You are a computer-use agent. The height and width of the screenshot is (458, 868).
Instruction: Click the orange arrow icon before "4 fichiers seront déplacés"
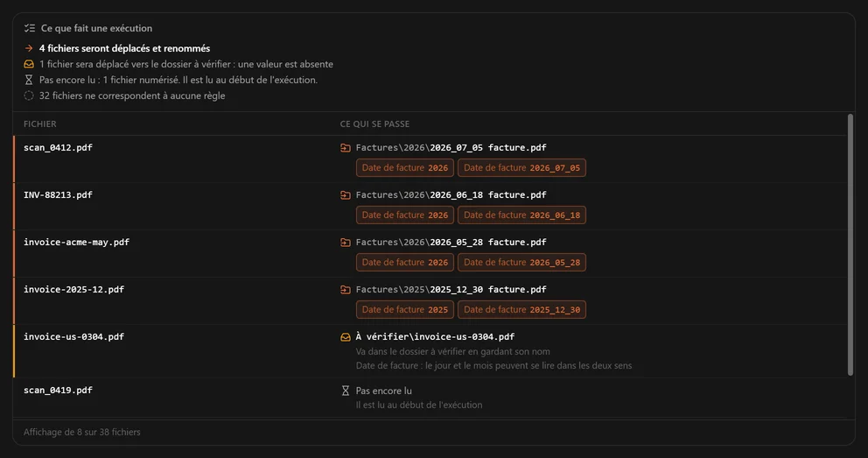tap(29, 49)
